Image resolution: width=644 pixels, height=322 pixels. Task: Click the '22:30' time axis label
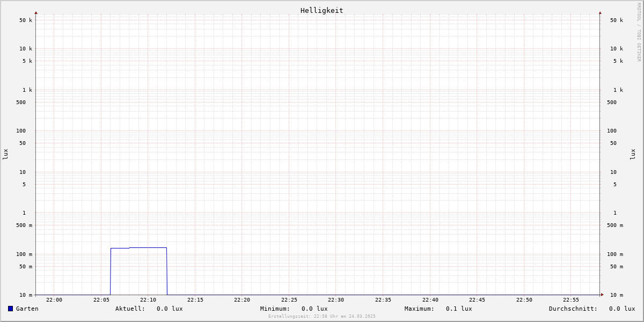click(x=336, y=300)
